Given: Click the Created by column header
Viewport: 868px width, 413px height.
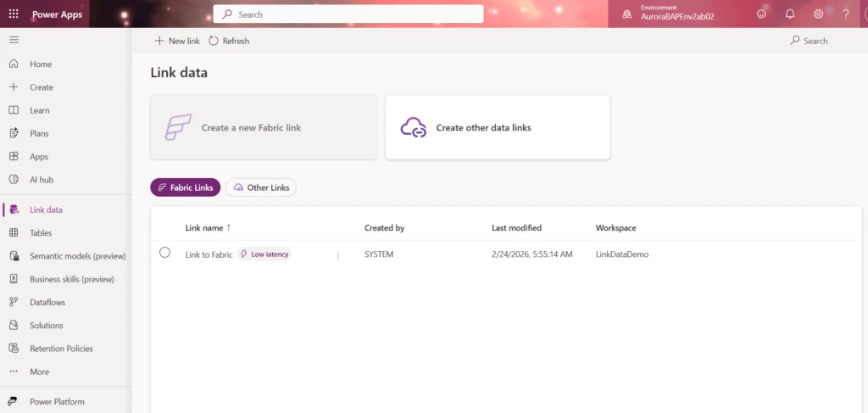Looking at the screenshot, I should click(384, 227).
